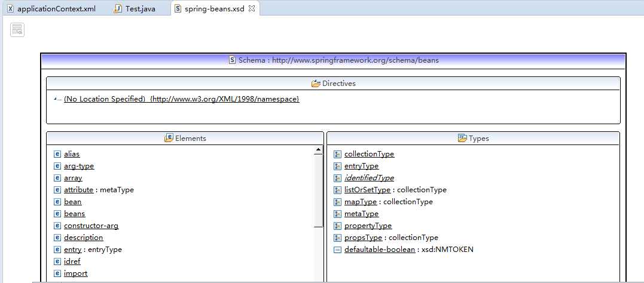Click the element icon beside alias
Viewport: 644px width, 283px height.
(57, 154)
